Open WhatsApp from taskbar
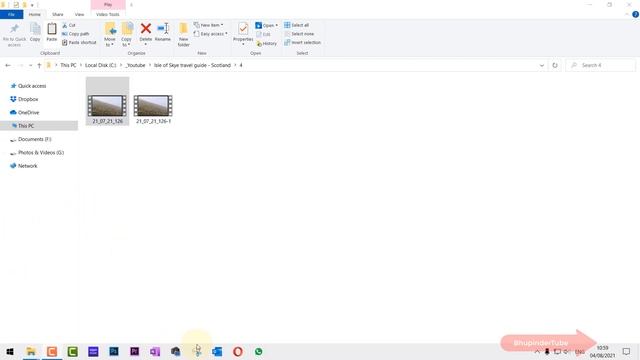 coord(258,351)
